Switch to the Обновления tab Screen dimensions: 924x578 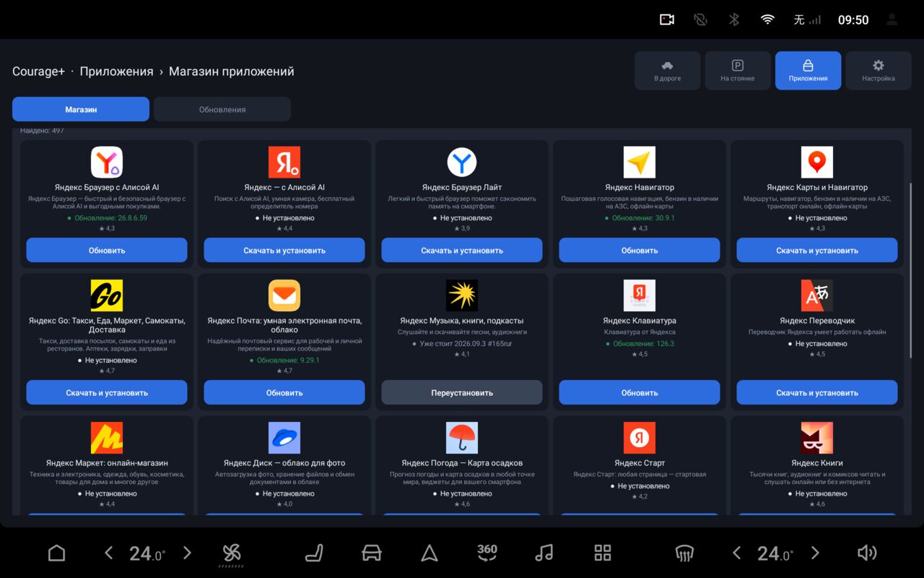click(222, 109)
